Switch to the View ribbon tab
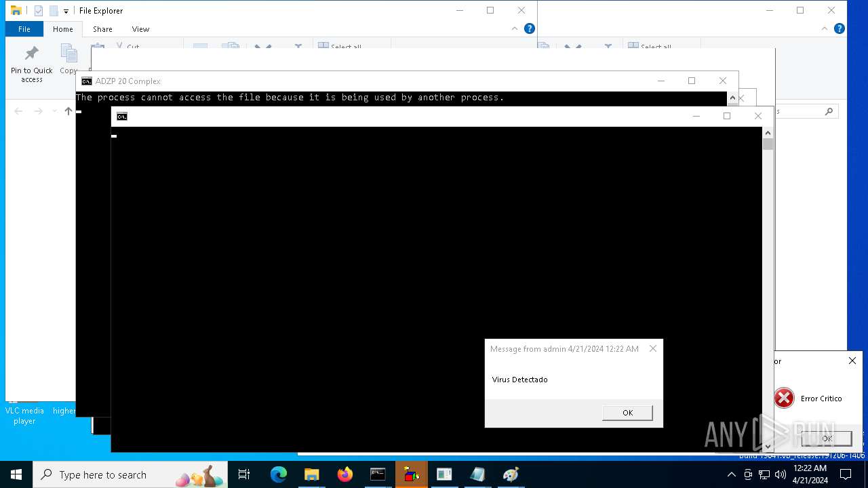868x488 pixels. coord(140,29)
